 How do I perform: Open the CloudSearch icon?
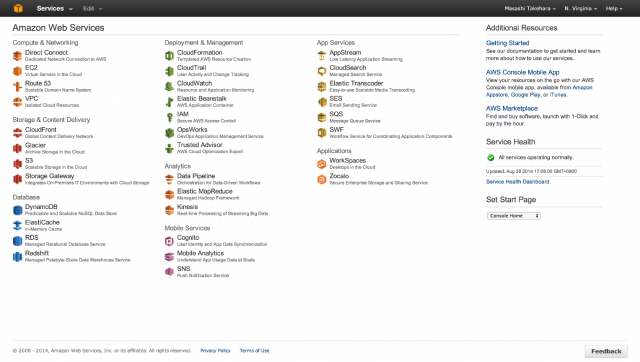[322, 71]
